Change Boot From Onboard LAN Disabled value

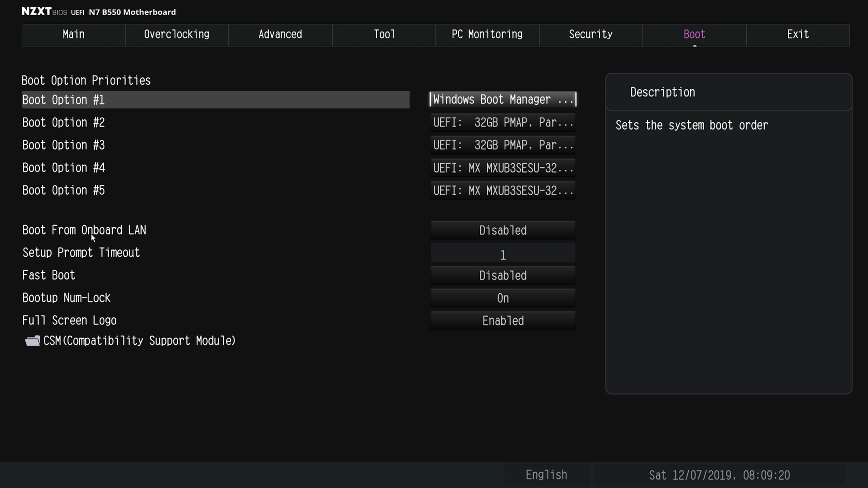pyautogui.click(x=503, y=230)
